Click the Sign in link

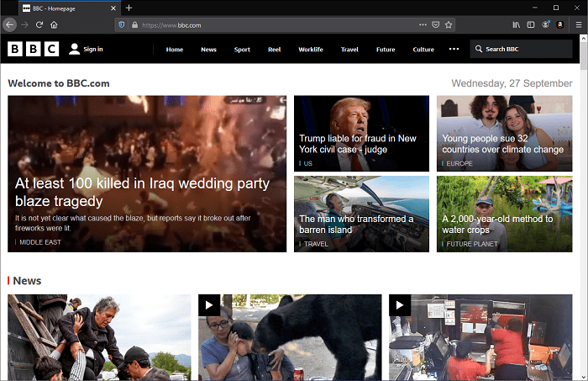click(x=86, y=50)
